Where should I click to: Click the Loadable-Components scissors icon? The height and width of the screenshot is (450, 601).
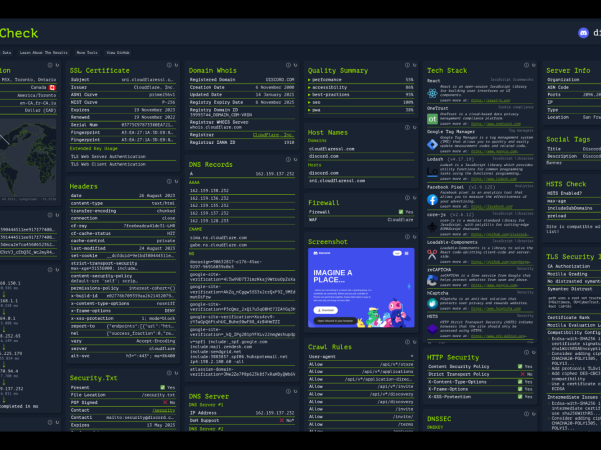click(x=432, y=255)
